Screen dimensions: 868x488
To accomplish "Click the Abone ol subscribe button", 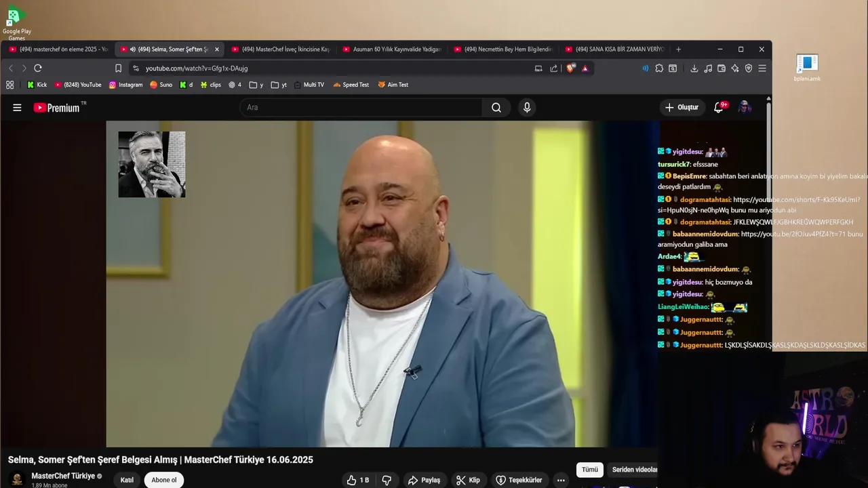I will coord(164,480).
